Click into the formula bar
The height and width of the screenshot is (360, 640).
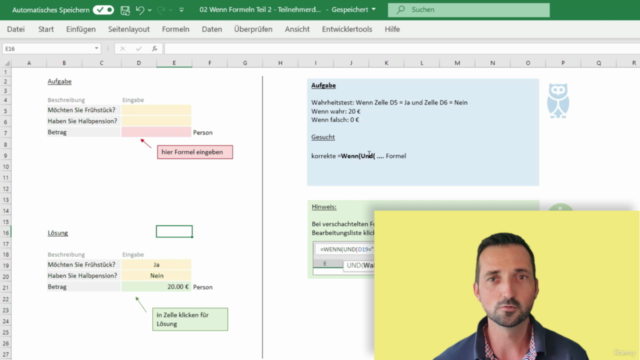[402, 49]
